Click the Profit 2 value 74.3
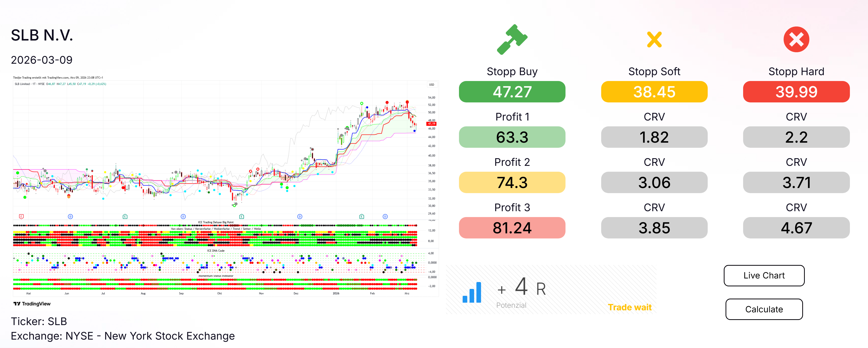The image size is (868, 348). [512, 182]
